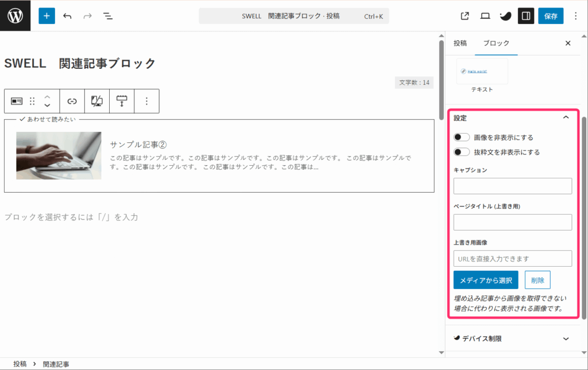Undo the last change

pyautogui.click(x=68, y=16)
